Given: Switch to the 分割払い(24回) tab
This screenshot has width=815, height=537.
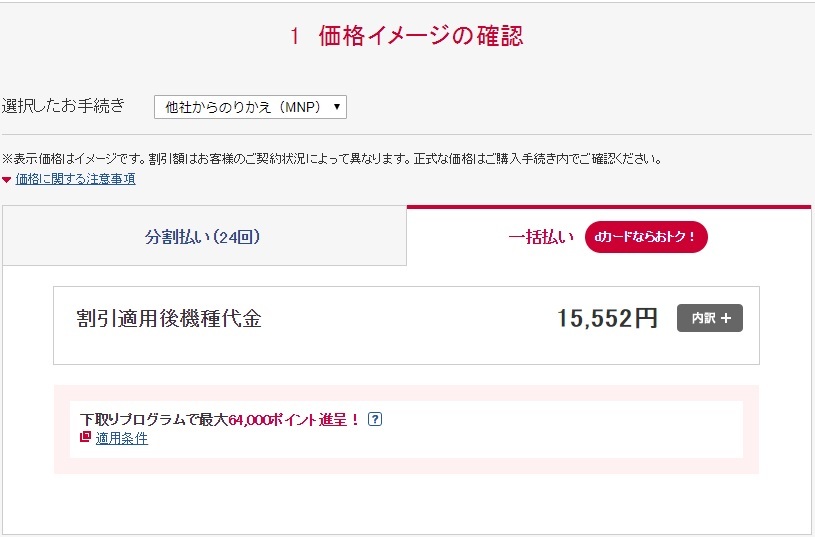Looking at the screenshot, I should pos(203,237).
